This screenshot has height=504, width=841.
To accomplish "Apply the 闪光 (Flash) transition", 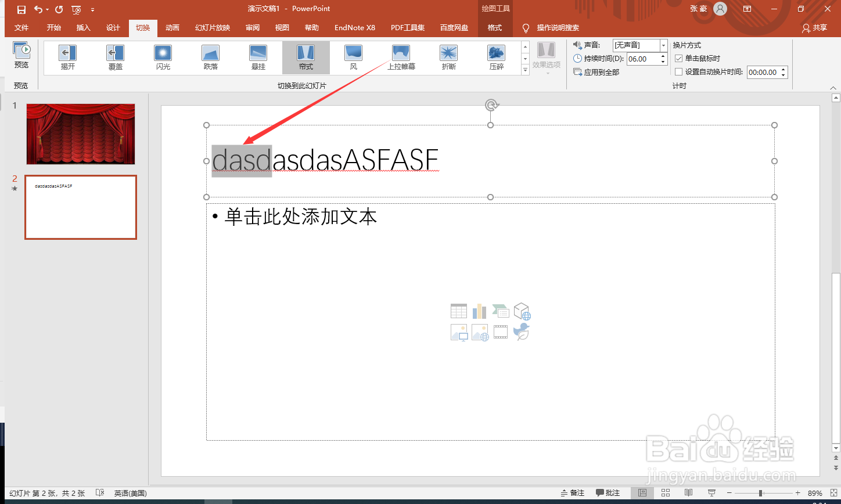I will point(163,57).
